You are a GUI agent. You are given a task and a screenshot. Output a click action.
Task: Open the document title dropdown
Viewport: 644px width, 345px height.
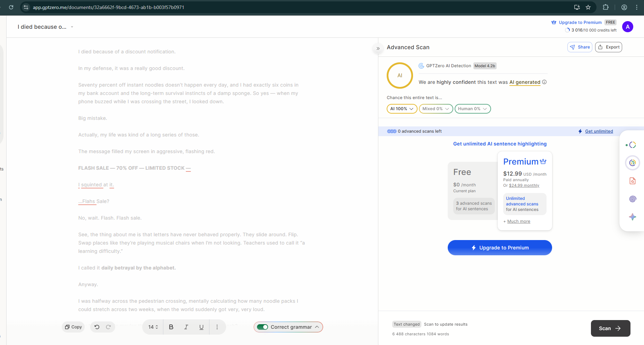pyautogui.click(x=72, y=27)
